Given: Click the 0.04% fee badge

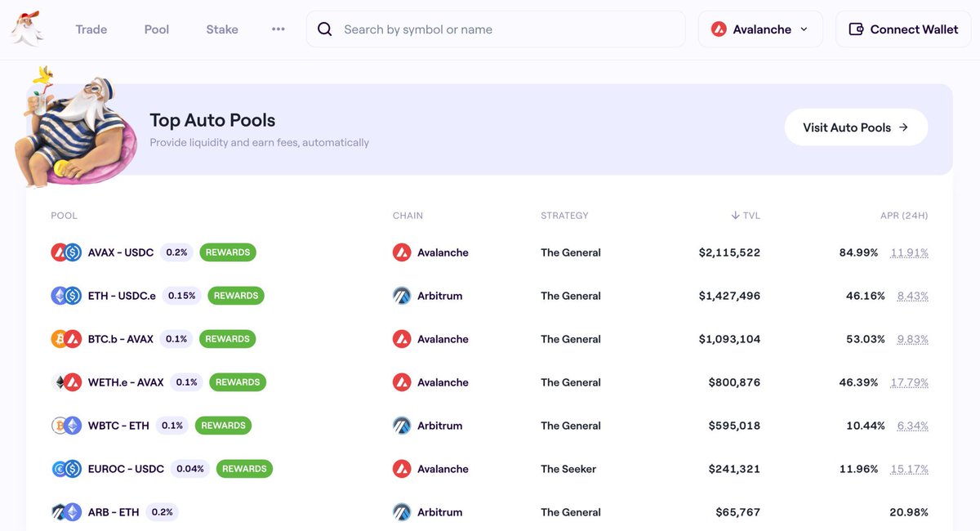Looking at the screenshot, I should pyautogui.click(x=190, y=469).
